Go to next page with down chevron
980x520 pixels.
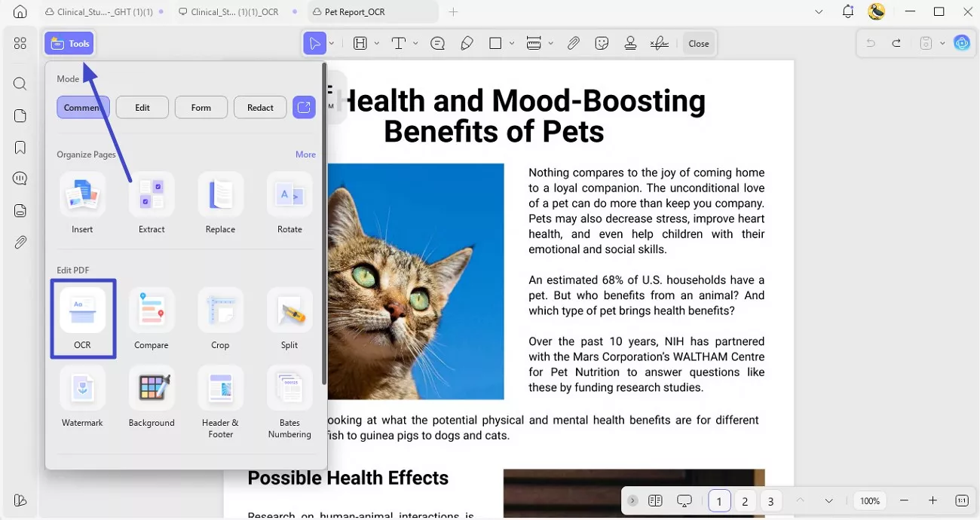[829, 501]
